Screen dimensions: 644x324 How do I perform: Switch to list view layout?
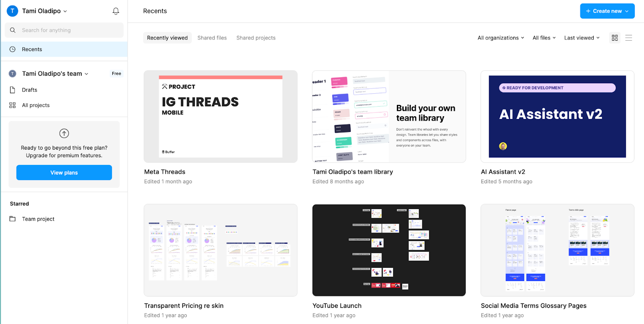tap(629, 38)
